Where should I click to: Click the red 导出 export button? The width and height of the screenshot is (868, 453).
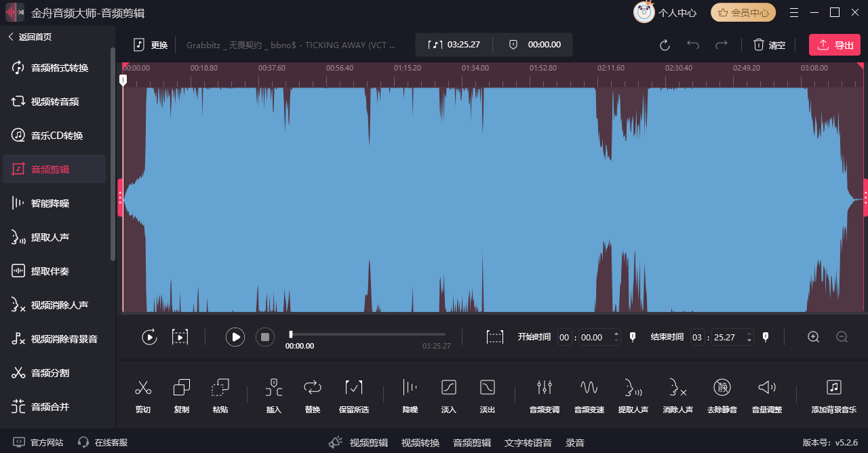(835, 45)
